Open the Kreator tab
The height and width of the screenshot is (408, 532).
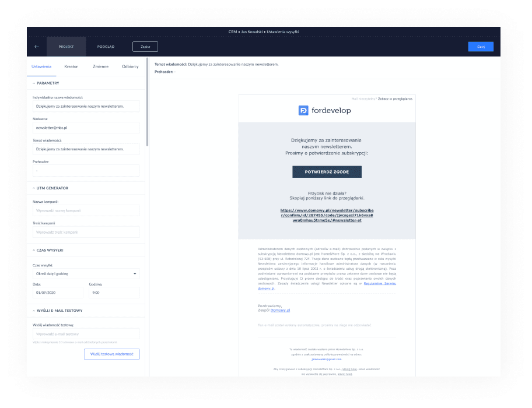pyautogui.click(x=71, y=66)
